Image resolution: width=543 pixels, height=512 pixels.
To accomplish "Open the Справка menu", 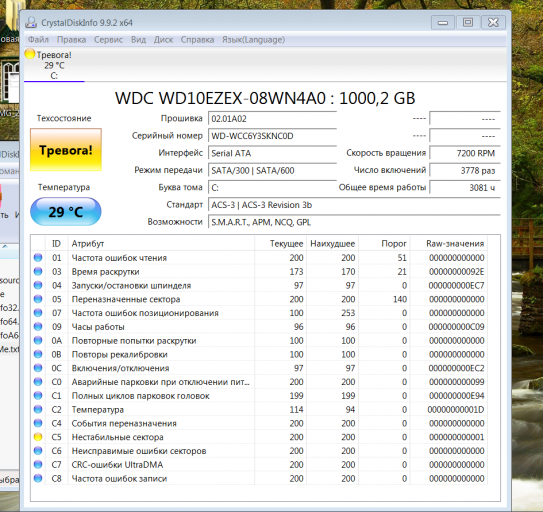I will [197, 40].
